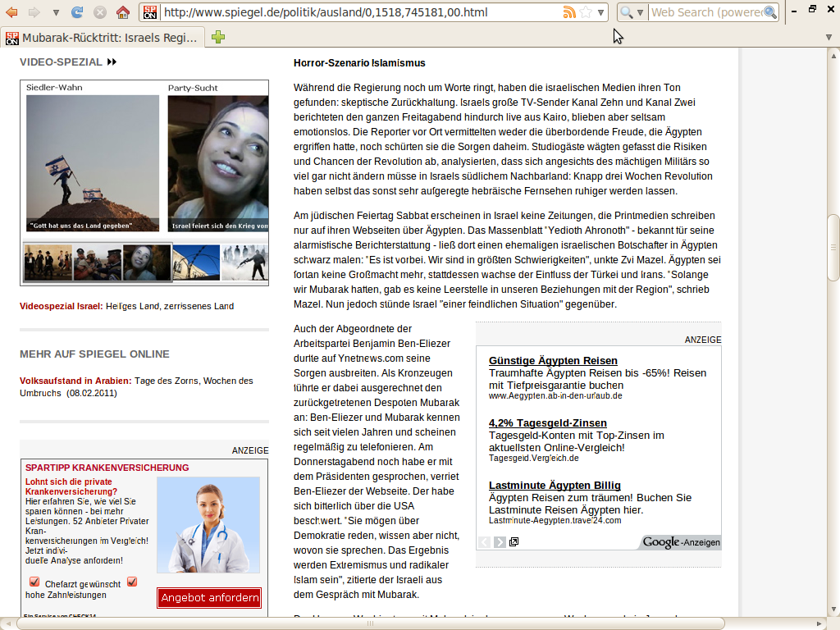Screen dimensions: 840x630
Task: Click the stop loading icon
Action: (x=100, y=11)
